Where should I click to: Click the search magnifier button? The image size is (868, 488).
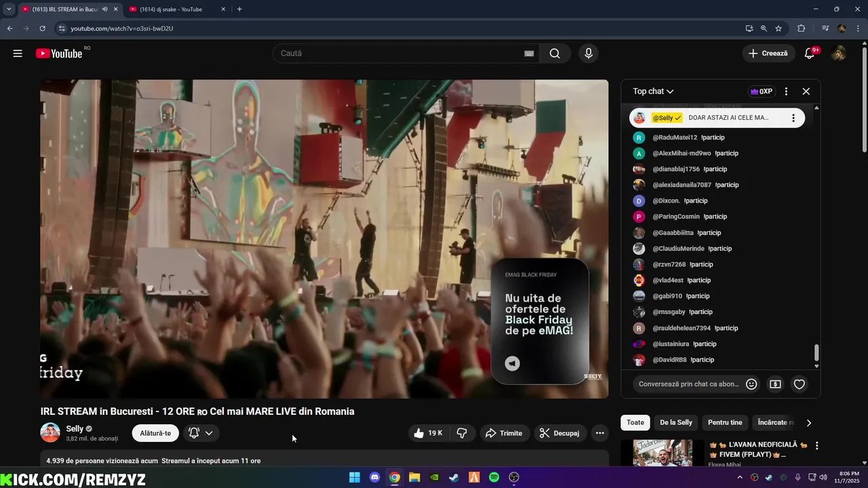pyautogui.click(x=555, y=54)
